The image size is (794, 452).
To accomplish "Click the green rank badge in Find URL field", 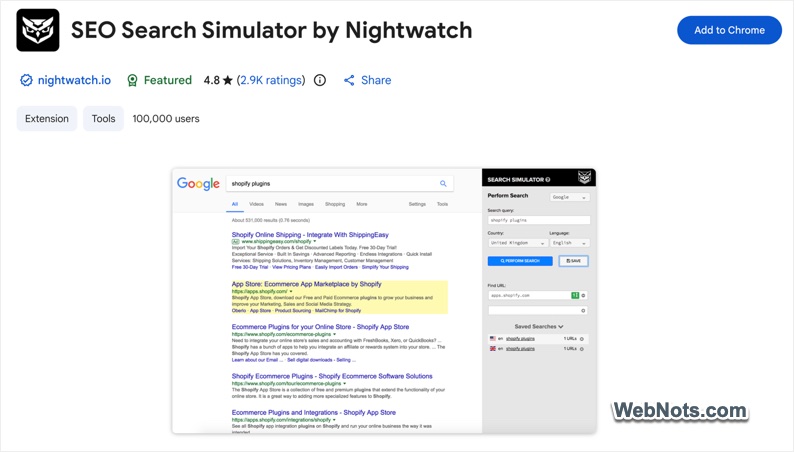I will (575, 295).
